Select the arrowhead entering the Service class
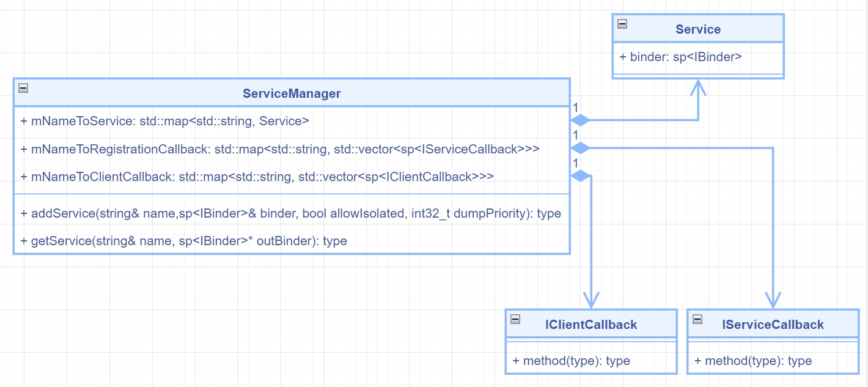Viewport: 868px width, 387px height. pos(697,84)
